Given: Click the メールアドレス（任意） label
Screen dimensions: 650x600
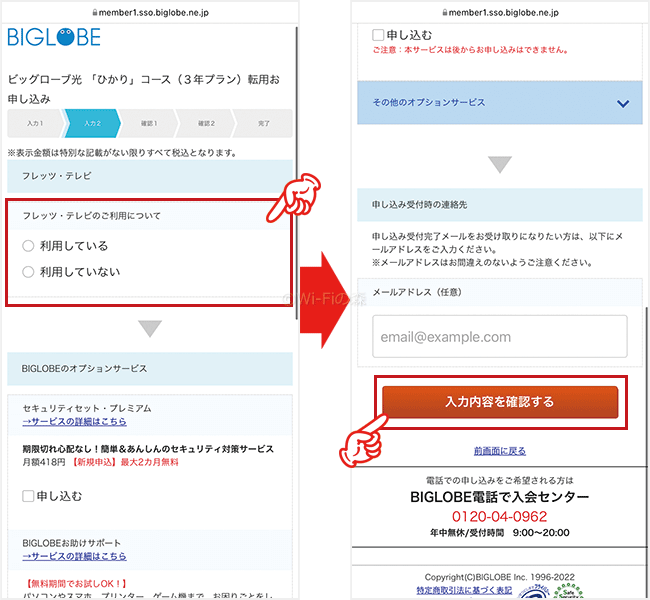Looking at the screenshot, I should pyautogui.click(x=417, y=292).
